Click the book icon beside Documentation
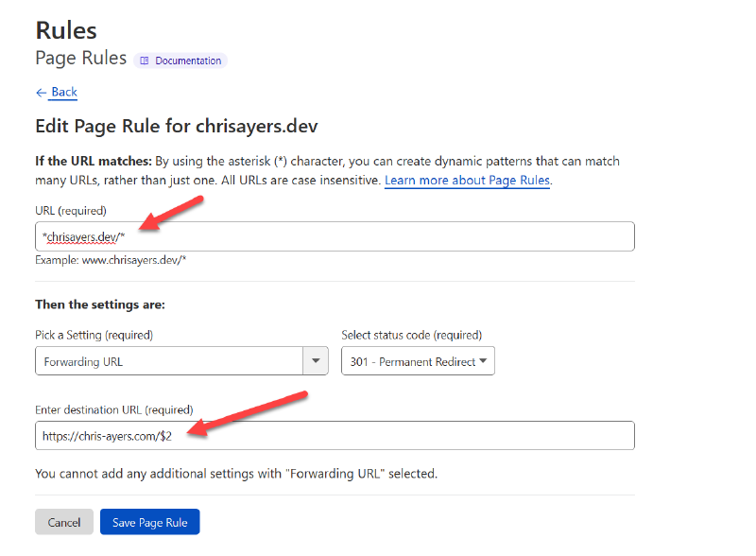 [145, 61]
